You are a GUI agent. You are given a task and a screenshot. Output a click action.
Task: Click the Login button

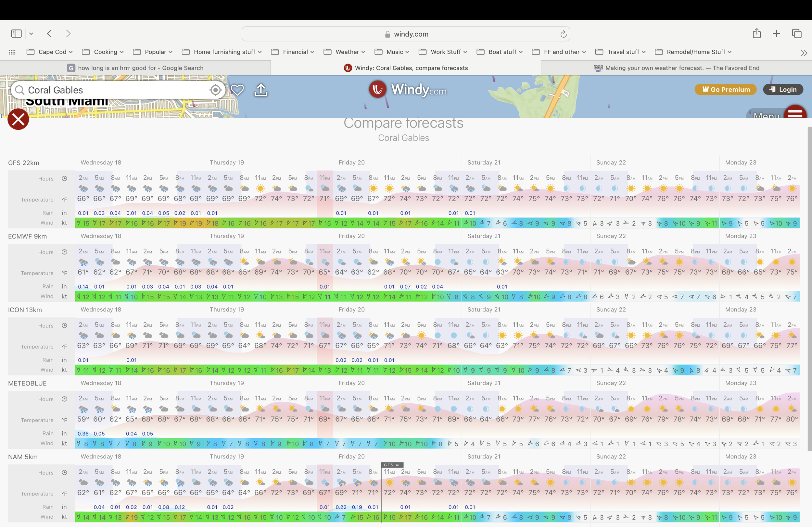[x=783, y=90]
